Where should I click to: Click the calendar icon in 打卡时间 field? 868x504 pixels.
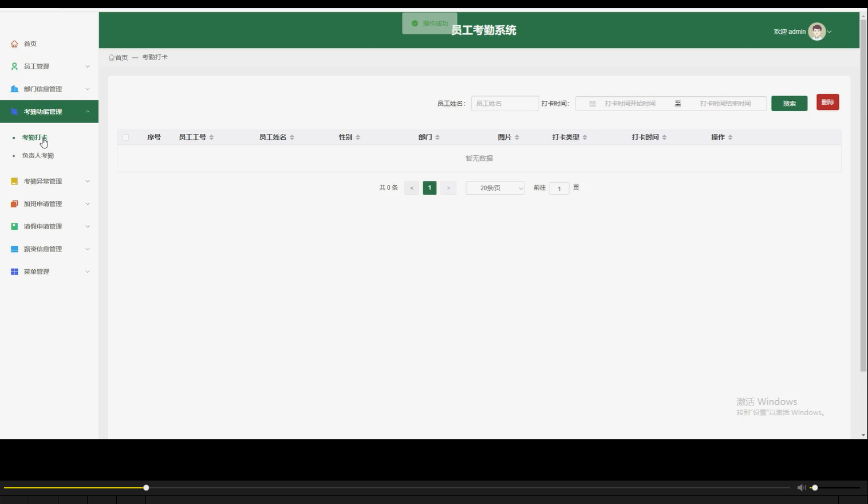tap(593, 104)
